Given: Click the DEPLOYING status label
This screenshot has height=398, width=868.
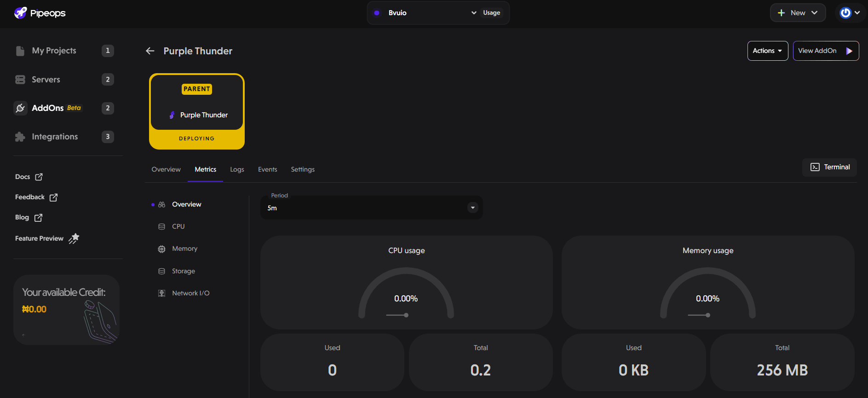Looking at the screenshot, I should (x=197, y=138).
